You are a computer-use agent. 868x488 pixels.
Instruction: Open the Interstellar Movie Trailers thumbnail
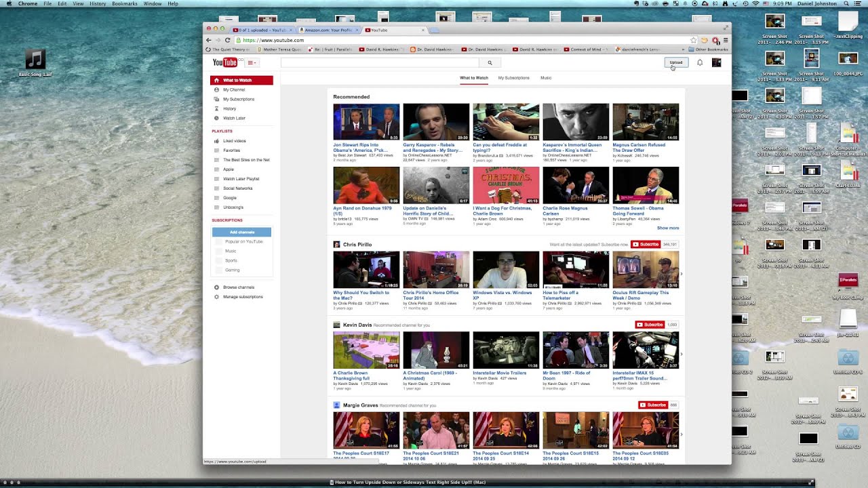[506, 350]
